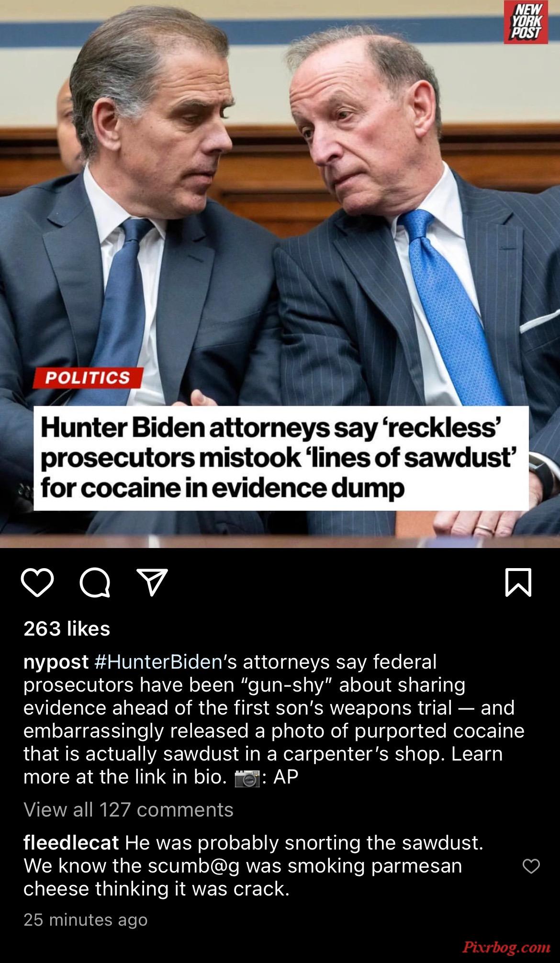Save the post with the bookmark icon
This screenshot has width=560, height=963.
click(518, 582)
